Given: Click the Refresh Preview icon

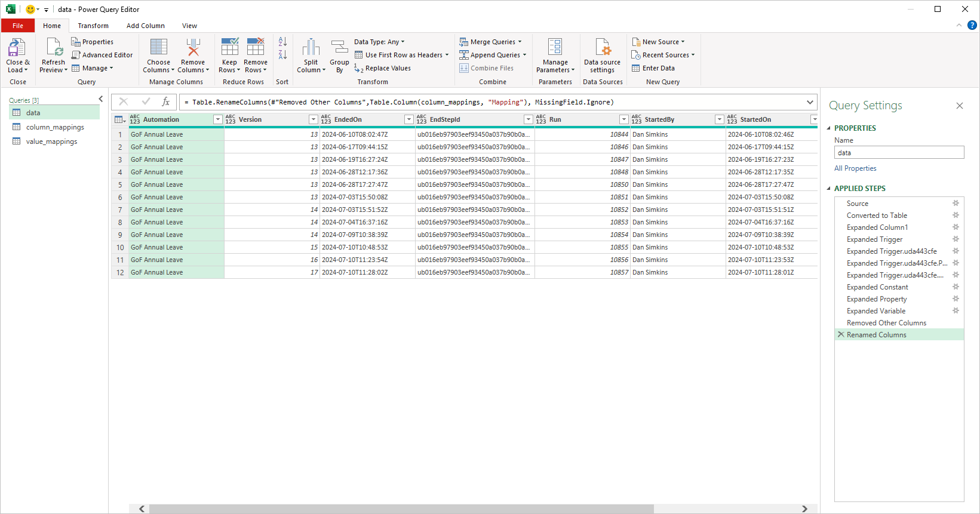Looking at the screenshot, I should (54, 48).
